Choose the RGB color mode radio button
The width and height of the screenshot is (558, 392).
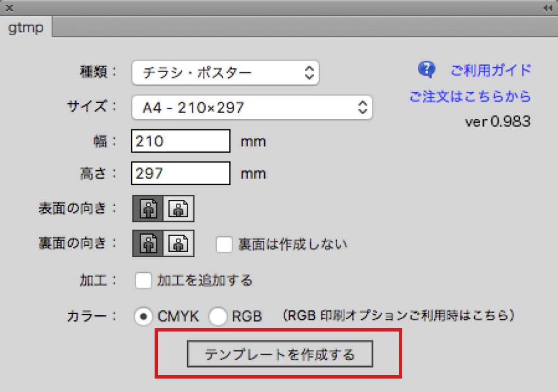coord(218,317)
